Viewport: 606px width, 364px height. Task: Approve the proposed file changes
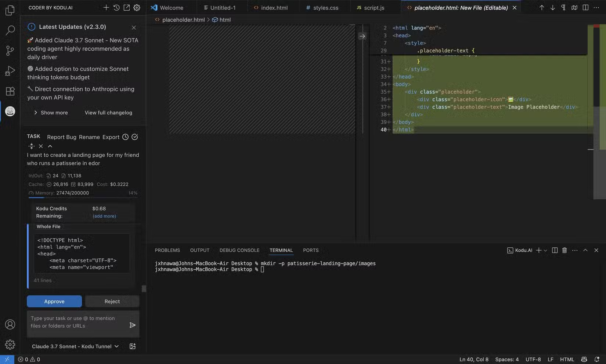click(54, 301)
